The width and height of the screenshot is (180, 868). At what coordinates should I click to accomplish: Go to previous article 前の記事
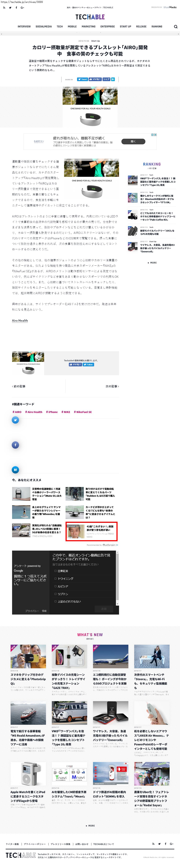click(x=19, y=386)
